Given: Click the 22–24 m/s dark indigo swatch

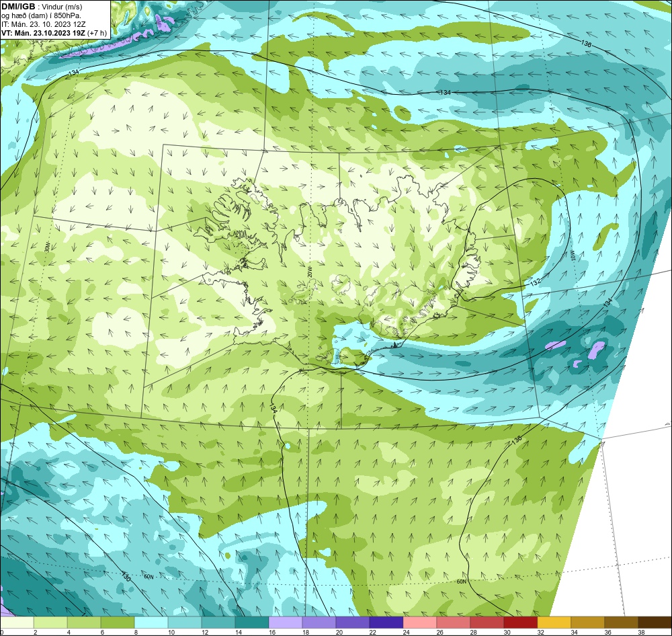Looking at the screenshot, I should 386,623.
